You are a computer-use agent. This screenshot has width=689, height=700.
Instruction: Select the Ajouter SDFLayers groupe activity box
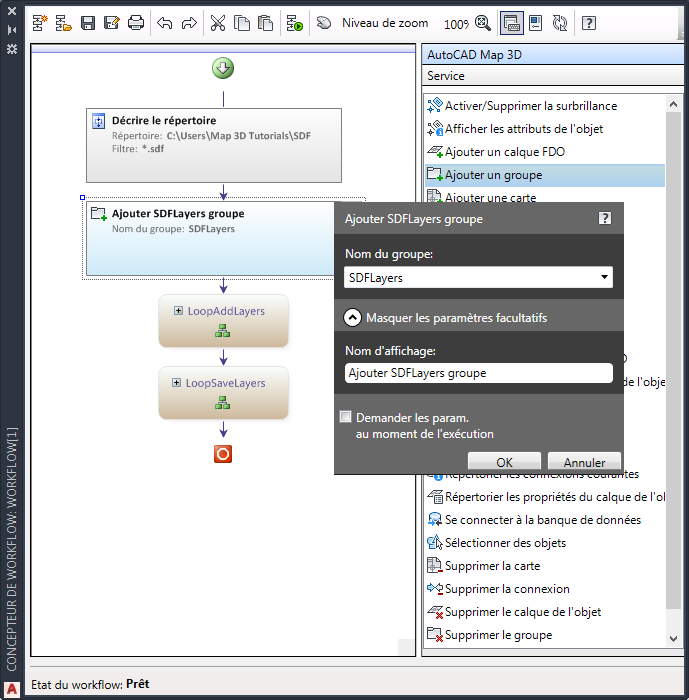click(x=210, y=238)
